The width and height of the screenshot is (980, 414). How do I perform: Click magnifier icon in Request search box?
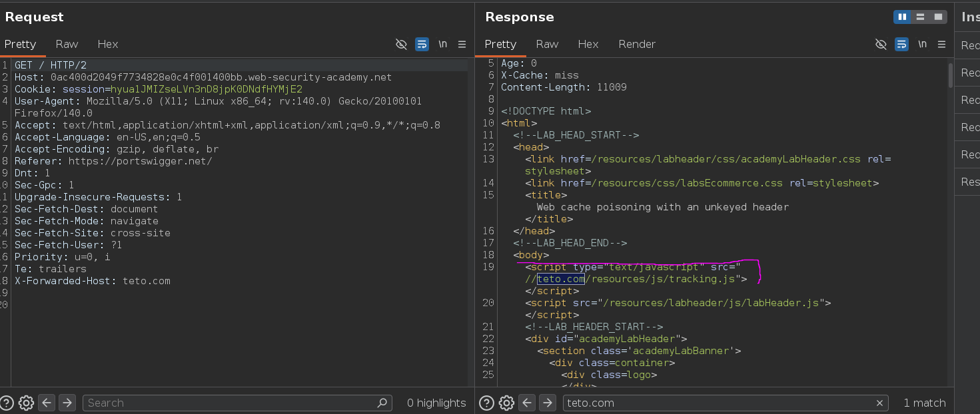coord(382,403)
